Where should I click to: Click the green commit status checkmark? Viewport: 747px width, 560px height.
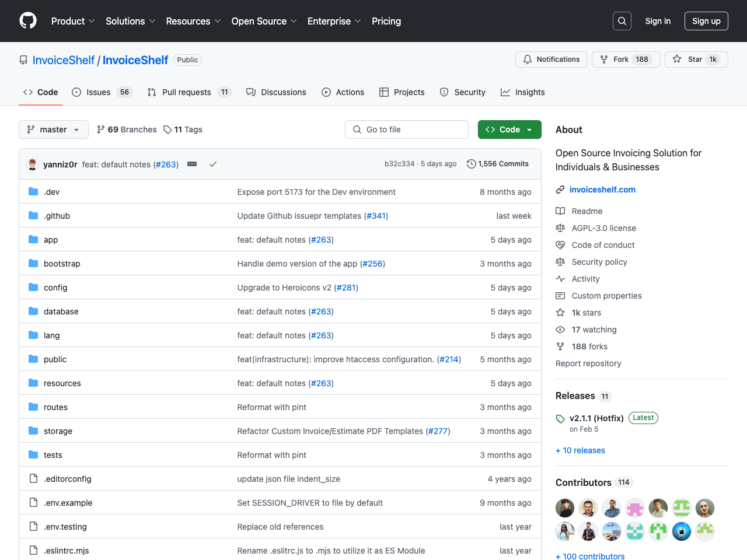[213, 164]
